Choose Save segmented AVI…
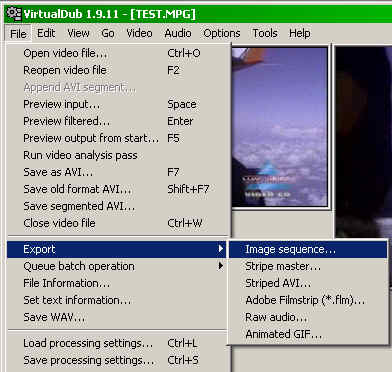392x372 pixels. [x=118, y=206]
